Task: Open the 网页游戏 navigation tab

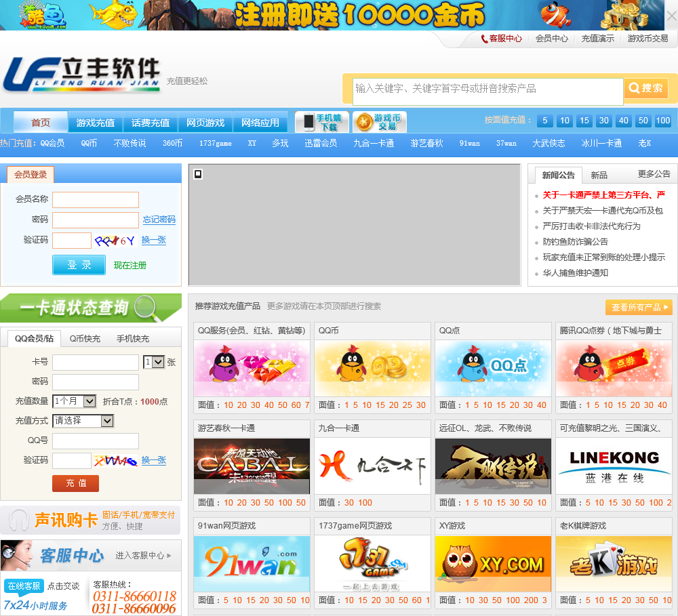Action: [205, 123]
